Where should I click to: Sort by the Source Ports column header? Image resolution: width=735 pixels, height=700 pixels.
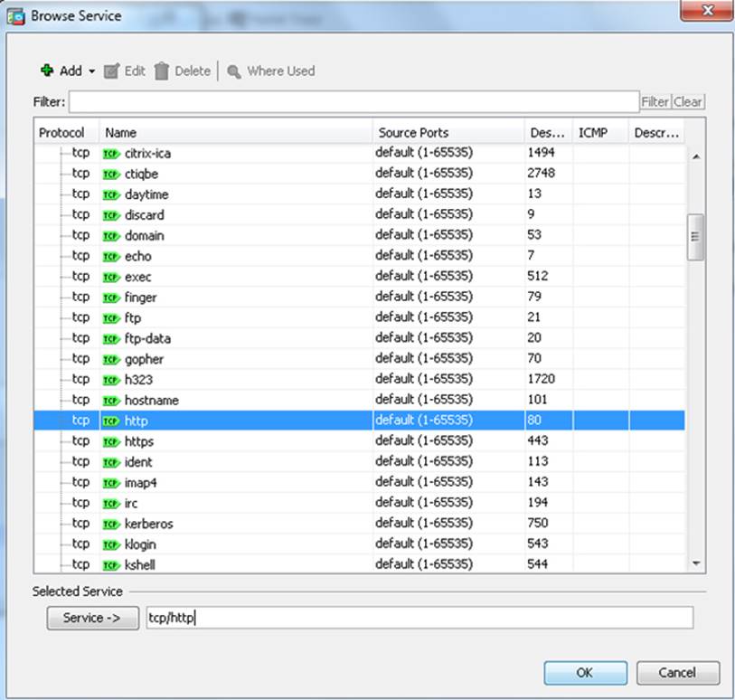pyautogui.click(x=448, y=132)
